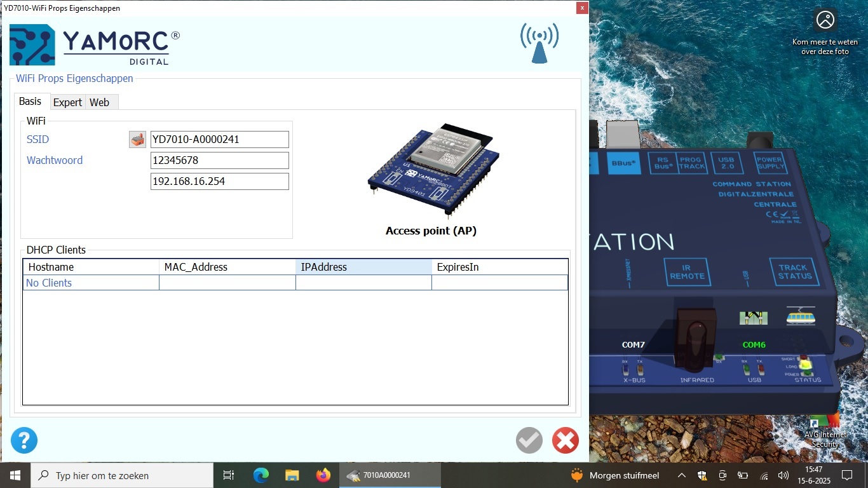The width and height of the screenshot is (868, 488).
Task: Expand hidden system tray icons chevron
Action: (x=681, y=475)
